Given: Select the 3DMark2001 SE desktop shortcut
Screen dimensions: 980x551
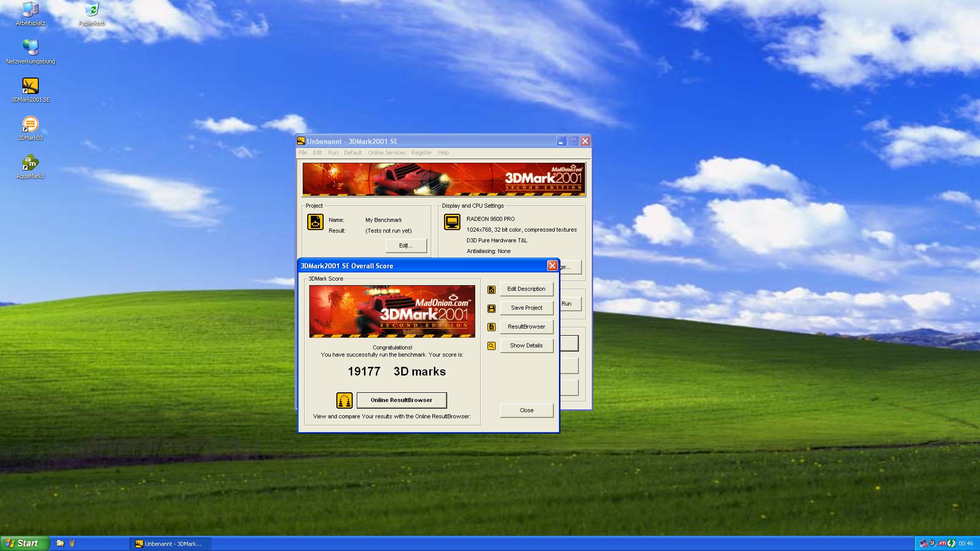Looking at the screenshot, I should (30, 90).
